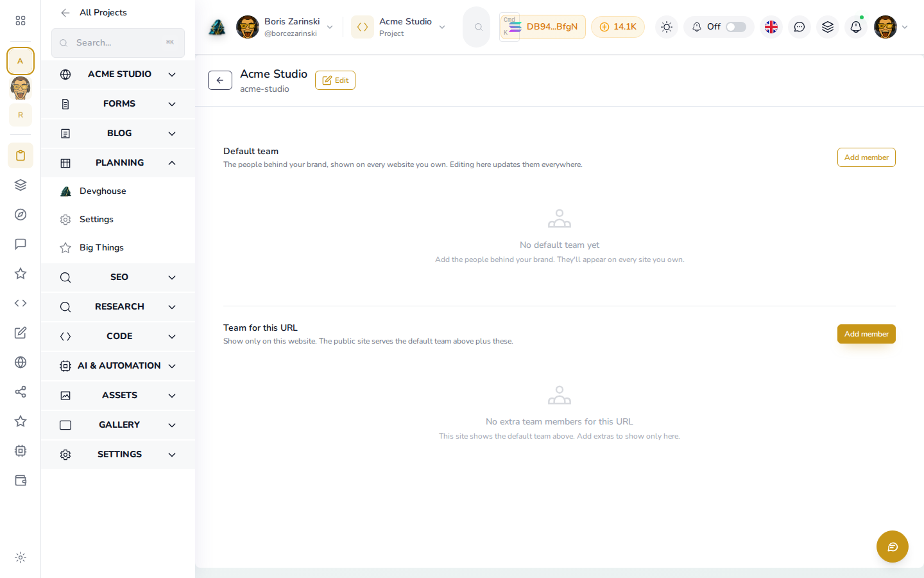Collapse the PLANNING sidebar section
The height and width of the screenshot is (578, 924).
(x=118, y=163)
